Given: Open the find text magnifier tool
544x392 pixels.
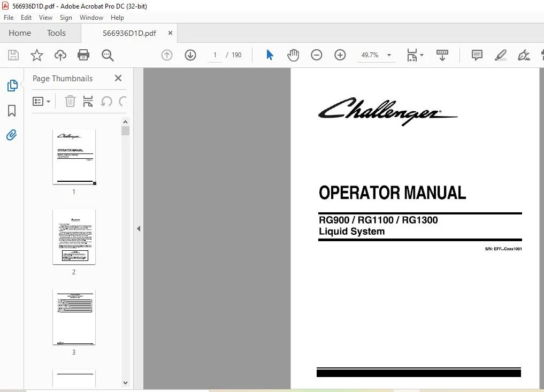Looking at the screenshot, I should pyautogui.click(x=108, y=55).
